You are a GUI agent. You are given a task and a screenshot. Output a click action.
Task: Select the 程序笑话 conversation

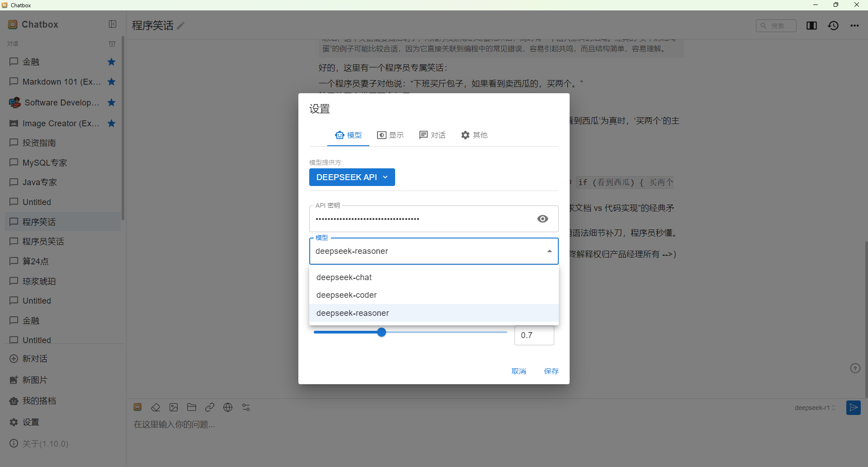click(x=62, y=222)
